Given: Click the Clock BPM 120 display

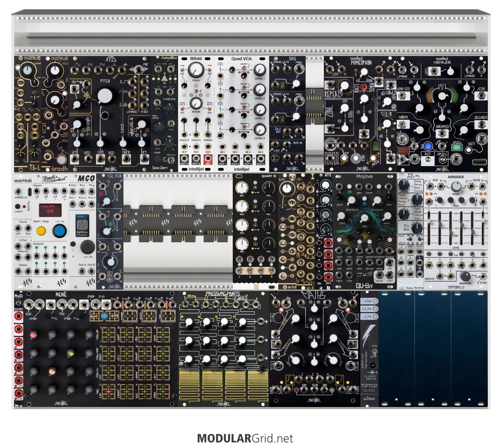Looking at the screenshot, I should tap(50, 210).
